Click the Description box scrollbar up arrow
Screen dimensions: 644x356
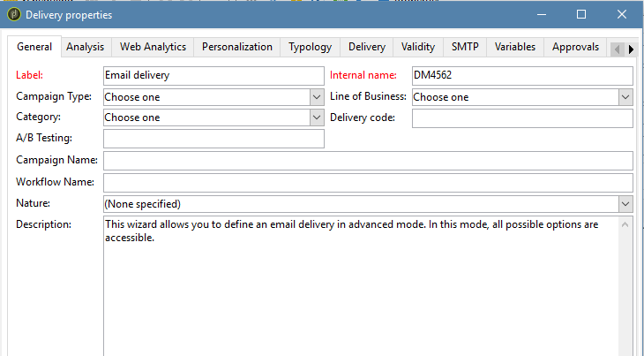(x=625, y=224)
